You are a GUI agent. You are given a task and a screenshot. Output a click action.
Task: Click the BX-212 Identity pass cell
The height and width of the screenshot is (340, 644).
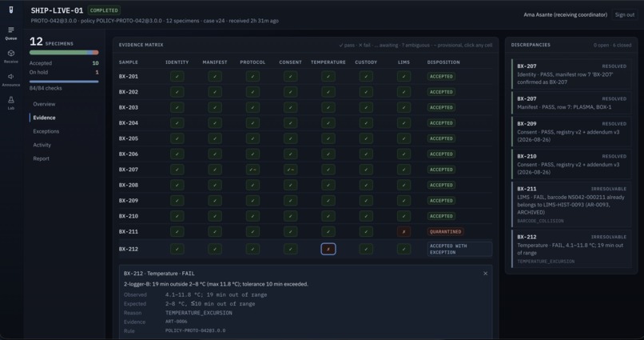point(177,249)
